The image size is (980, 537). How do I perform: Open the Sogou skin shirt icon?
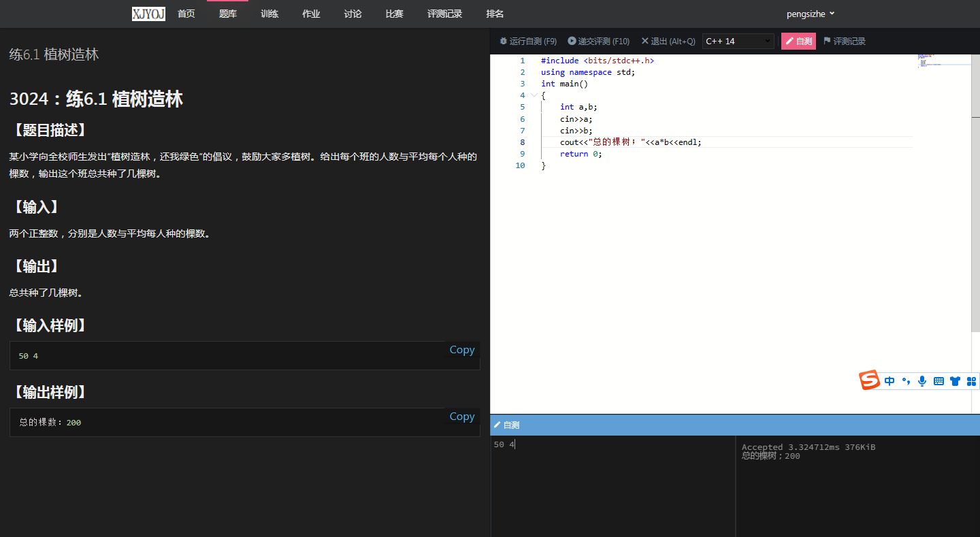point(955,381)
